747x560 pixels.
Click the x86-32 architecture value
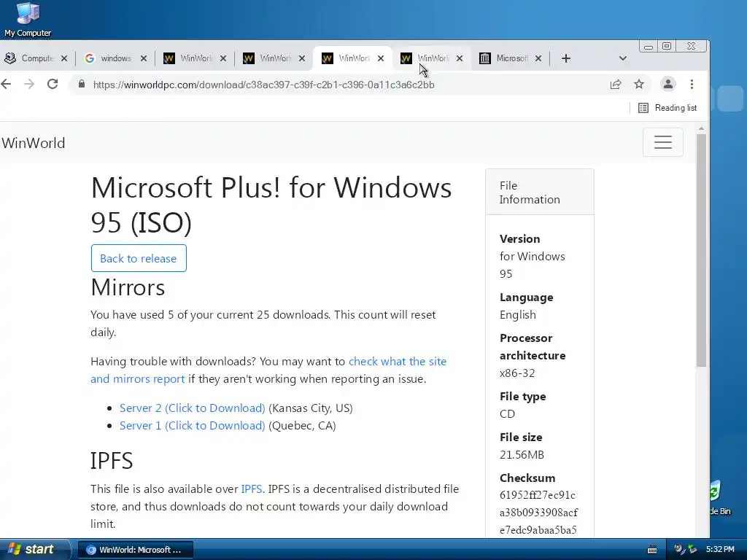point(517,373)
